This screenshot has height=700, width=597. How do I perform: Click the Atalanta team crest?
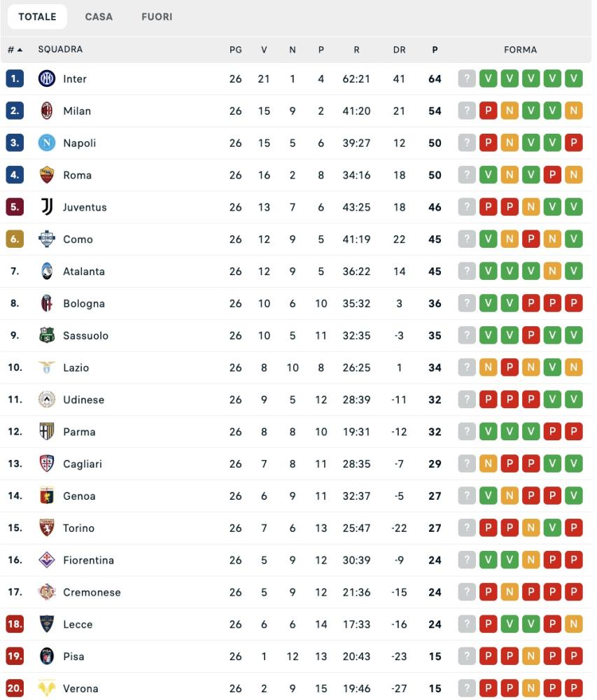pos(46,272)
